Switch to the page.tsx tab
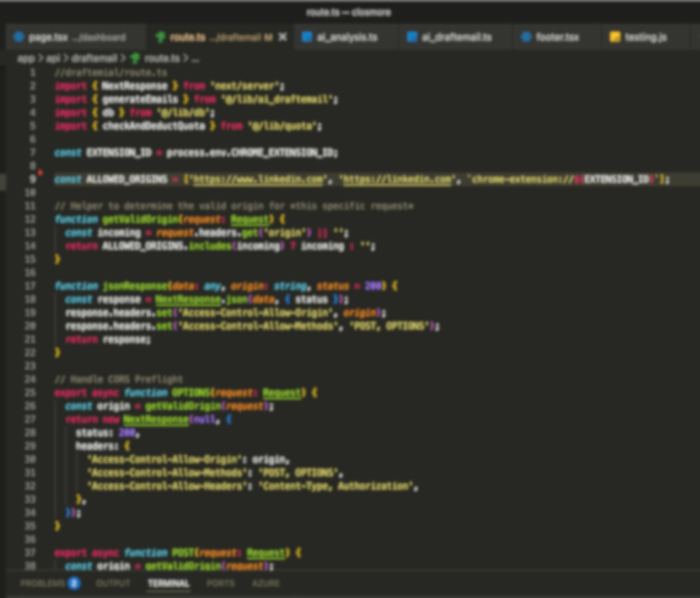Viewport: 700px width, 598px height. pyautogui.click(x=77, y=37)
